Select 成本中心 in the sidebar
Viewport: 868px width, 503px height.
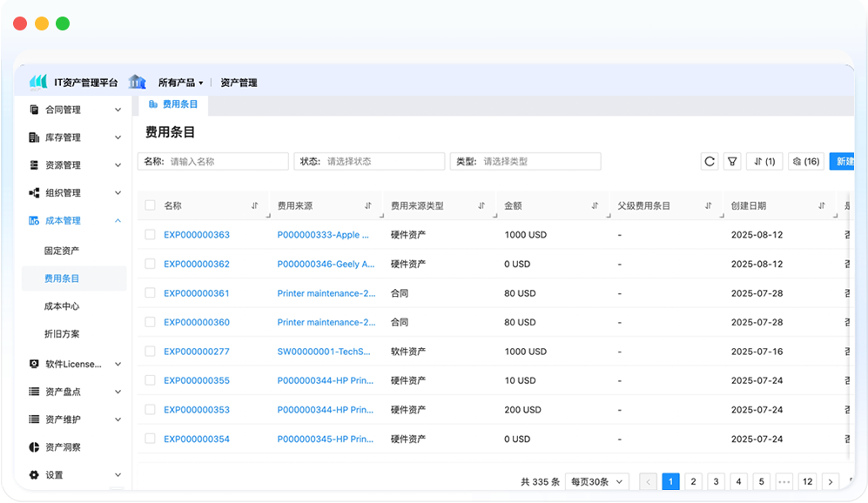(x=62, y=306)
